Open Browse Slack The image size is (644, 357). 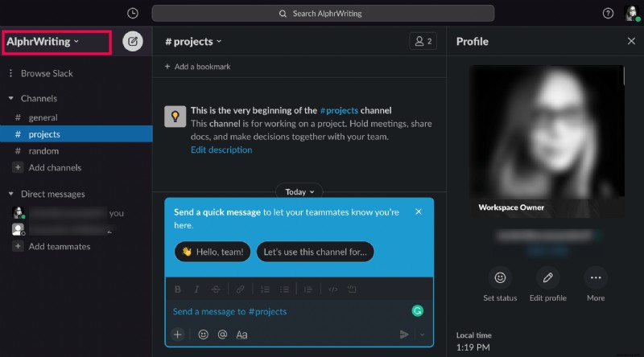coord(47,73)
